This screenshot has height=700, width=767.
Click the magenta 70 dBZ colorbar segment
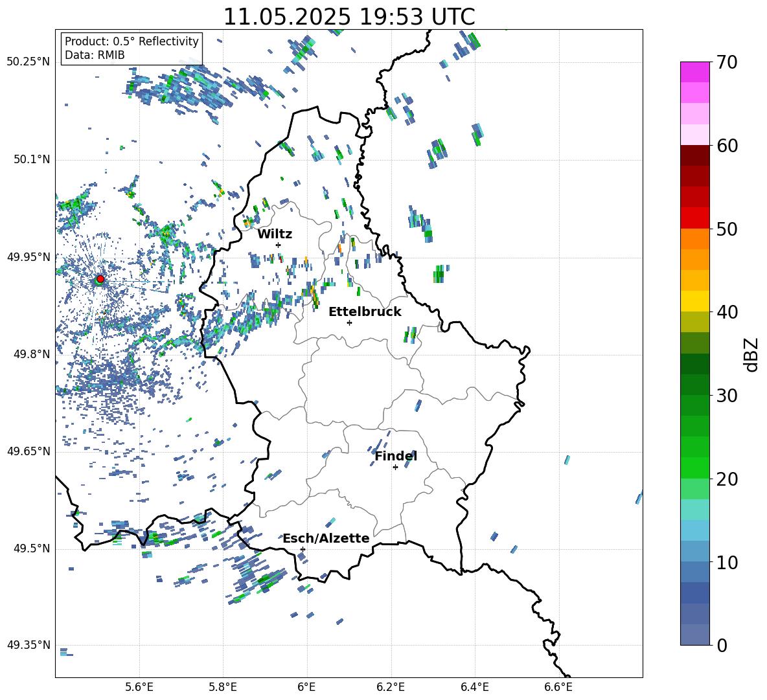(694, 72)
